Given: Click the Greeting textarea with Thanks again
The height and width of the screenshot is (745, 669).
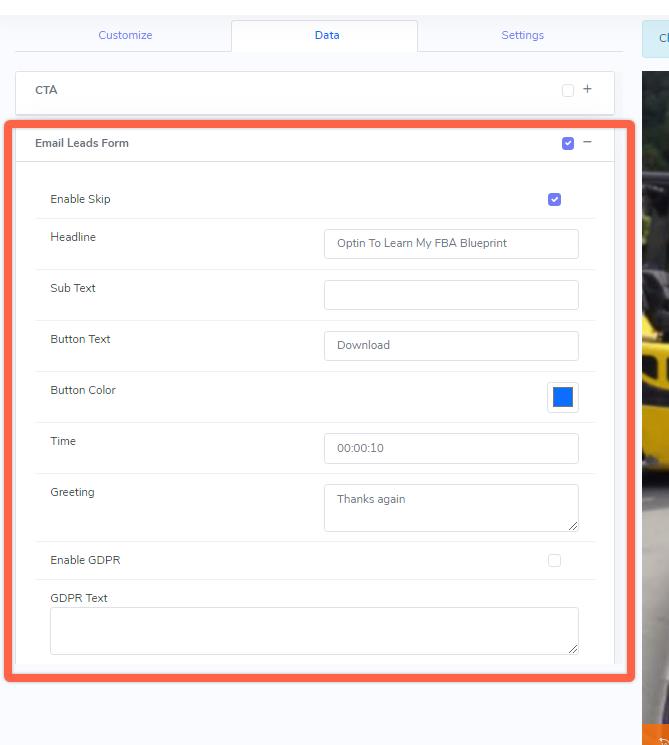Looking at the screenshot, I should tap(451, 508).
